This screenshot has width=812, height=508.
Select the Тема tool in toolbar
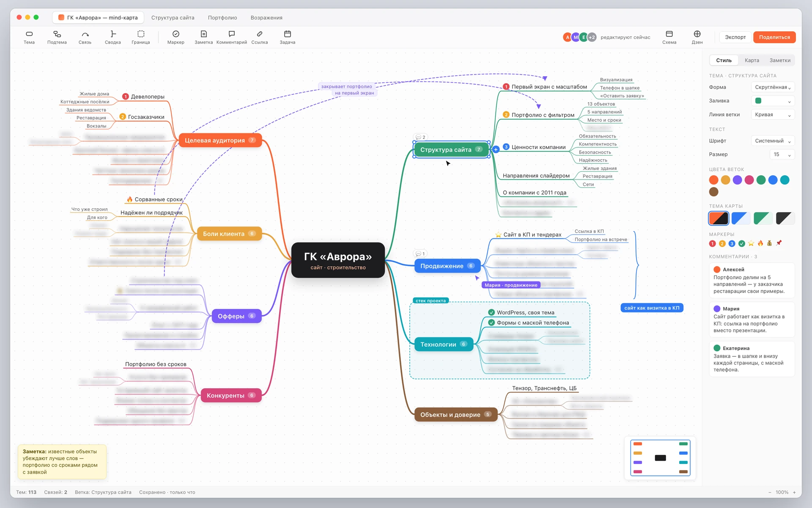pyautogui.click(x=29, y=37)
